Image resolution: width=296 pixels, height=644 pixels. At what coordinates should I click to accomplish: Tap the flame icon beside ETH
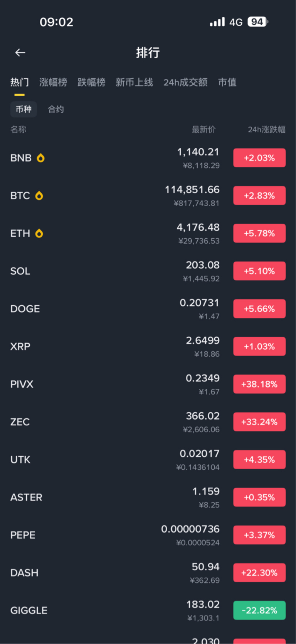[39, 233]
